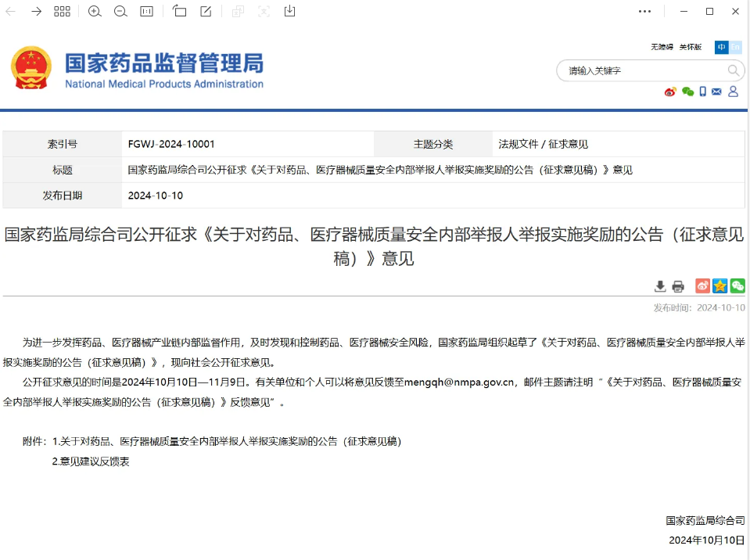The width and height of the screenshot is (750, 560).
Task: Click the mobile phone icon in header
Action: 702,92
